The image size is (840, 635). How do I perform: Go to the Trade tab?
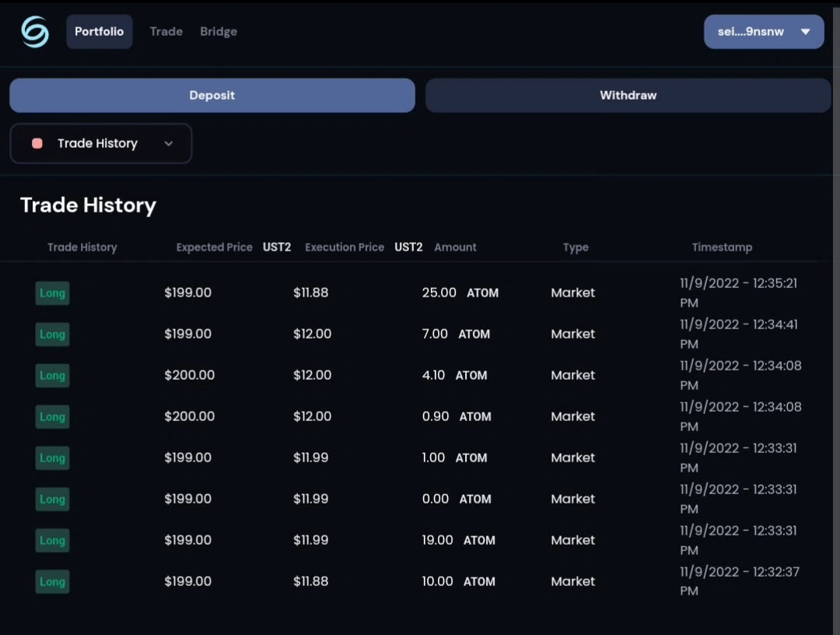point(166,32)
